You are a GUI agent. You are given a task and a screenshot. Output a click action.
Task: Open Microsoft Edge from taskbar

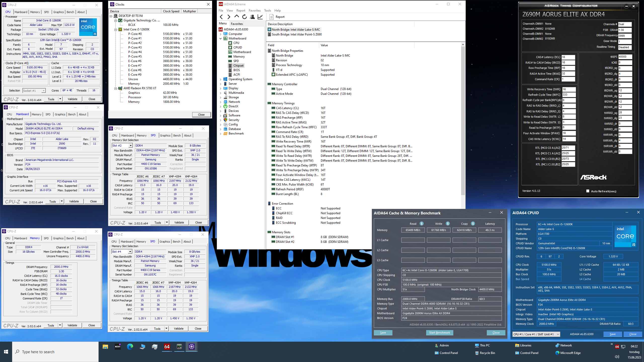coord(130,347)
